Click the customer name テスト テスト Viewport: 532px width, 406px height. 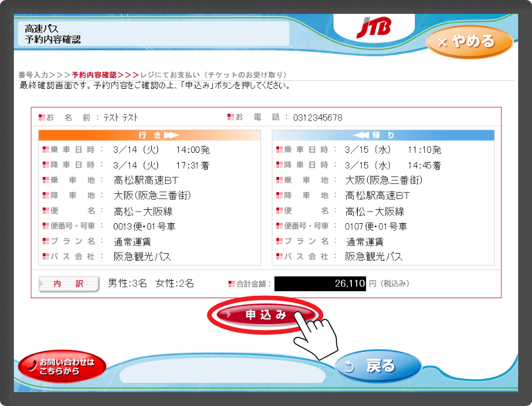(121, 118)
